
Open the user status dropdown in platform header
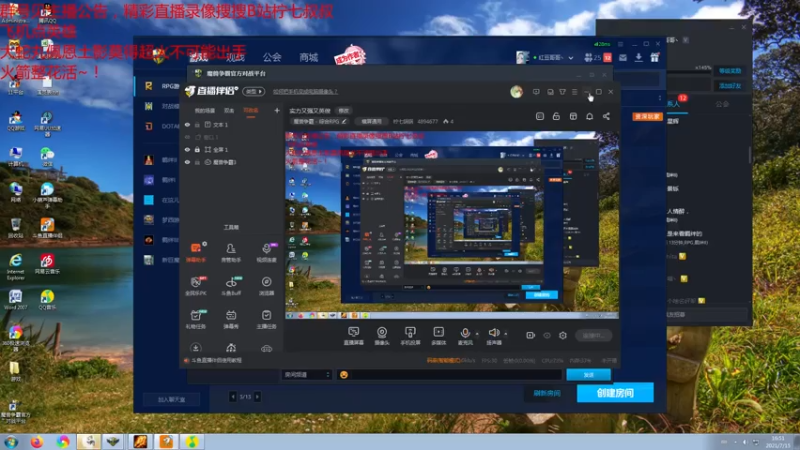point(570,58)
